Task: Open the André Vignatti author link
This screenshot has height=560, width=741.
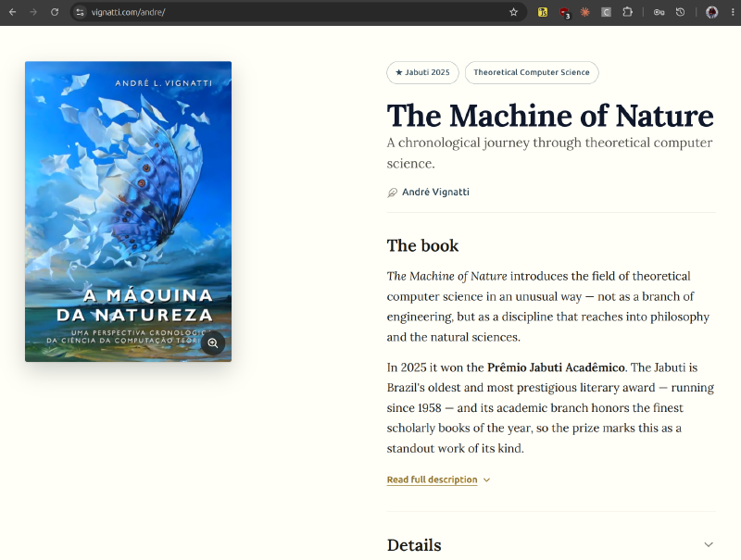Action: click(435, 192)
